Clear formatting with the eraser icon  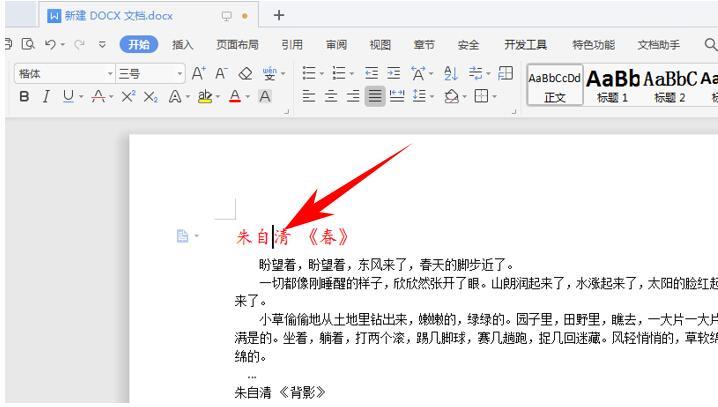click(x=245, y=73)
